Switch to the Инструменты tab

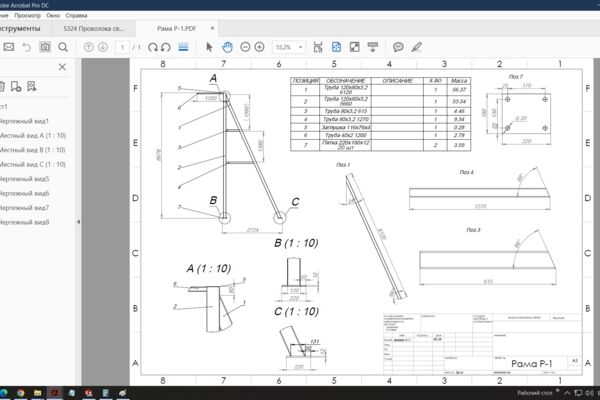20,29
